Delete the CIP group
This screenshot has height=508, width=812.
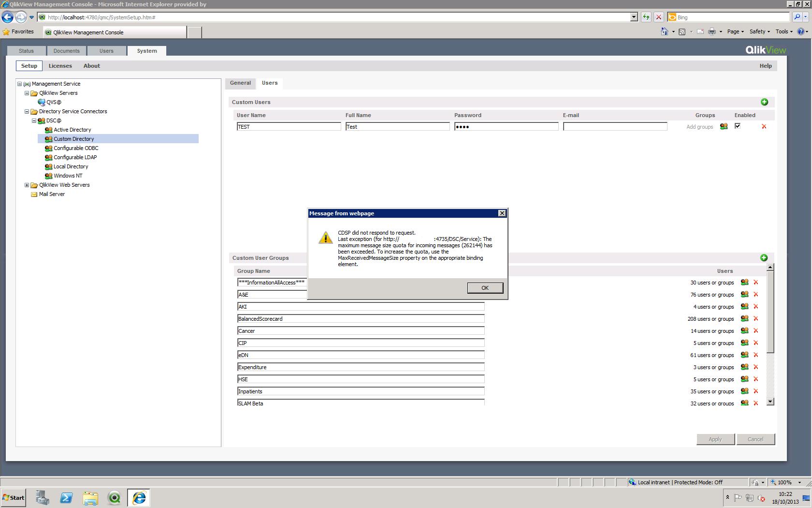[x=756, y=343]
